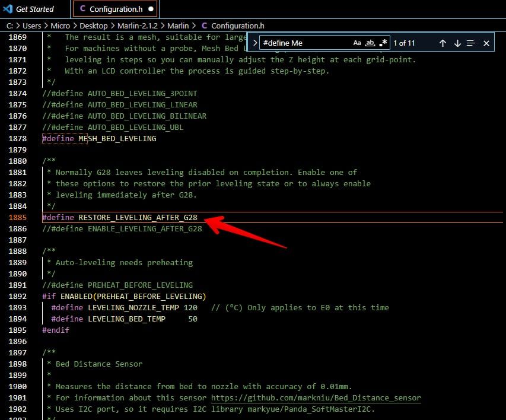Toggle Match Case in find widget

point(357,43)
